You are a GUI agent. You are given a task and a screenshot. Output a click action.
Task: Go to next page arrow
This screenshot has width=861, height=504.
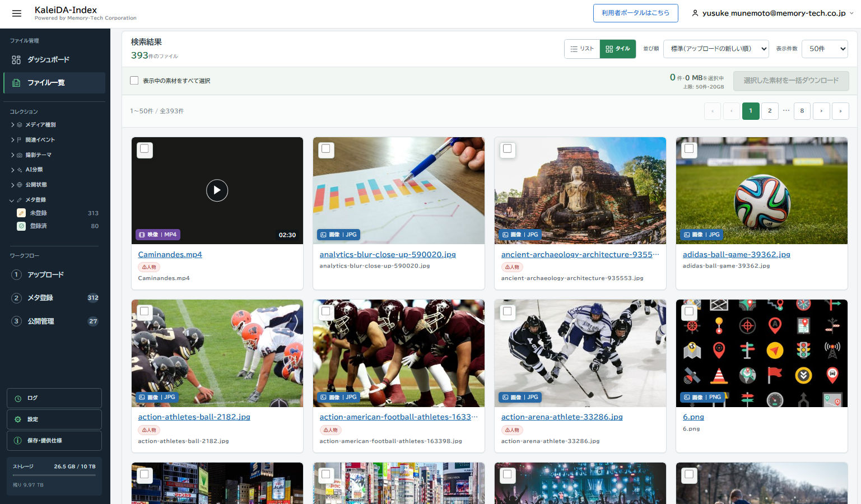[x=821, y=111]
